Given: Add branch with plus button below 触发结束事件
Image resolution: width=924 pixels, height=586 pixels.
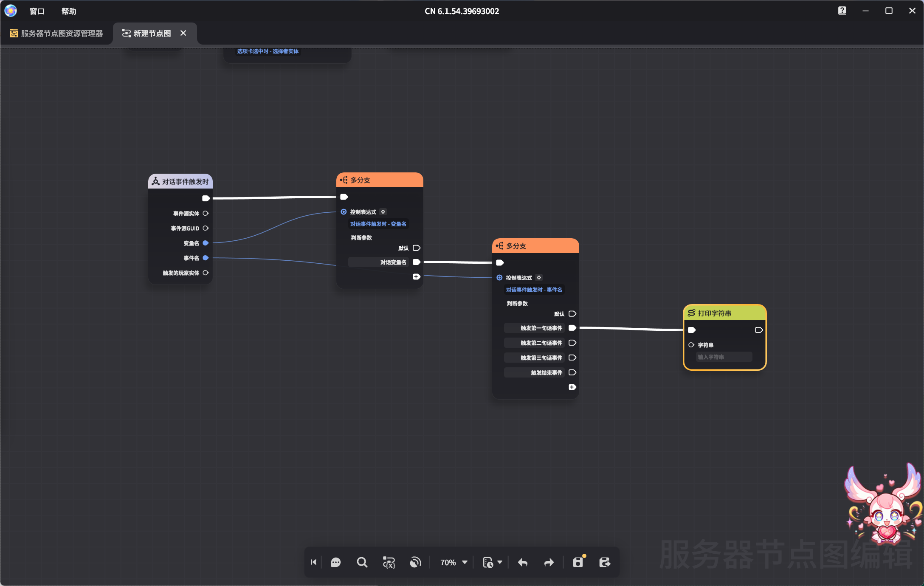Looking at the screenshot, I should 572,387.
